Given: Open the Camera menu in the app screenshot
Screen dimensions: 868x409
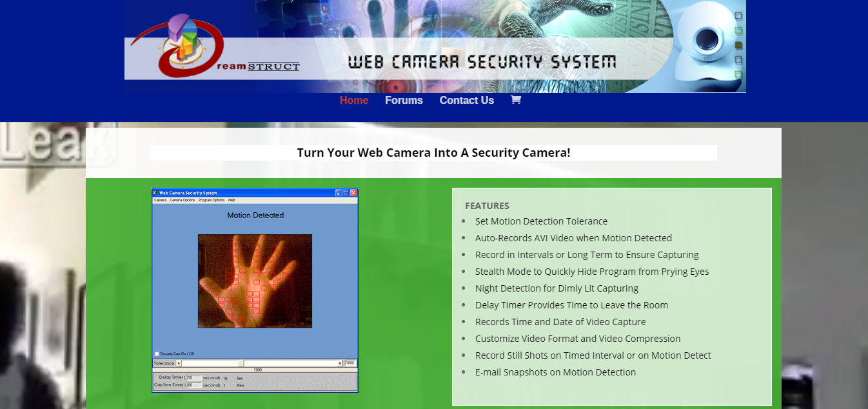Looking at the screenshot, I should 160,200.
